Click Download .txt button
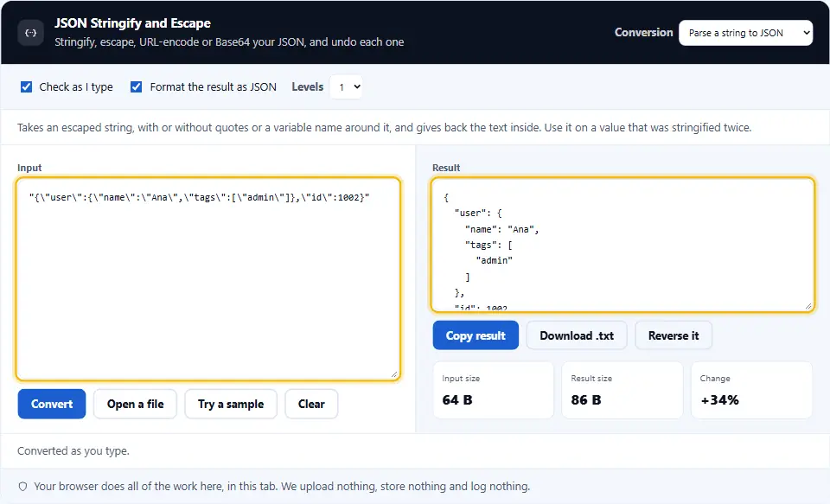This screenshot has width=830, height=504. [577, 335]
